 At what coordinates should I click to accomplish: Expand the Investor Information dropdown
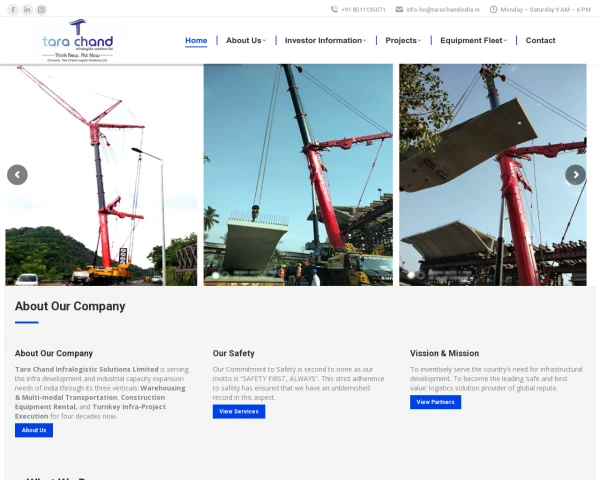pyautogui.click(x=325, y=41)
